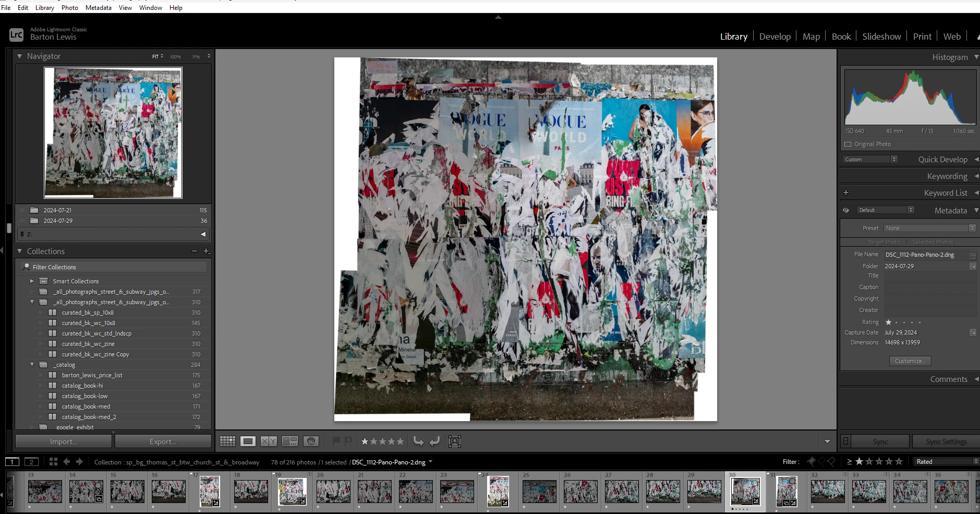
Task: Collapse the Collections panel
Action: (x=19, y=252)
